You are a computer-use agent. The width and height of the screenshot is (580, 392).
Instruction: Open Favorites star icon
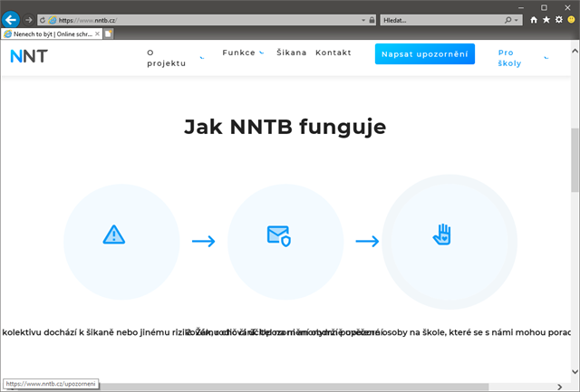(546, 20)
